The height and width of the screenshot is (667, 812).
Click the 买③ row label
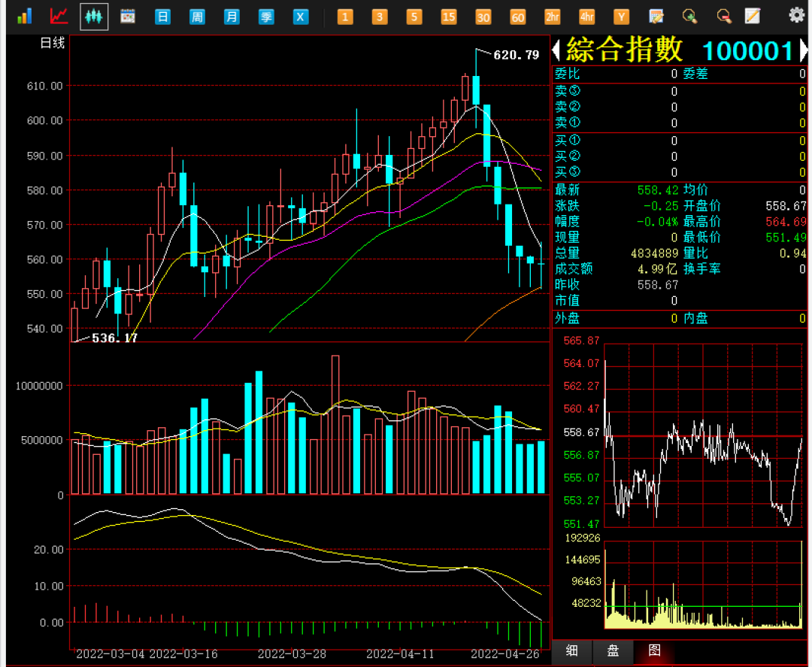click(x=568, y=172)
